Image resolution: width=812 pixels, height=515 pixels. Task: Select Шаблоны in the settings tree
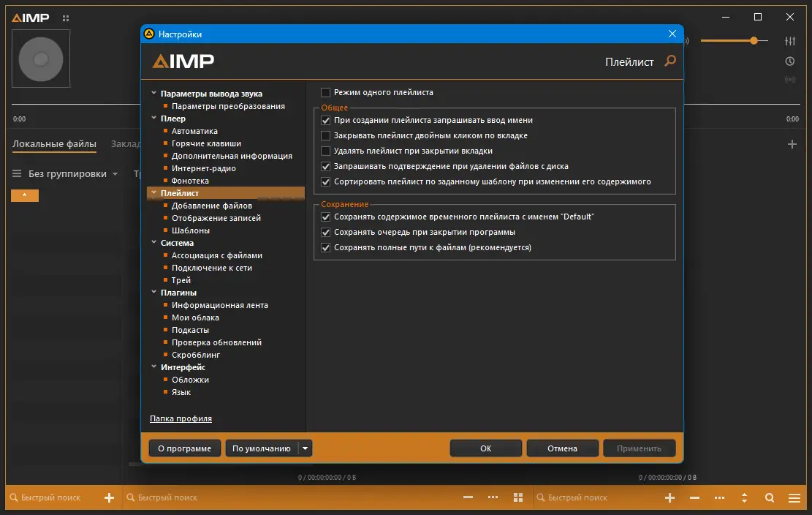click(x=191, y=230)
